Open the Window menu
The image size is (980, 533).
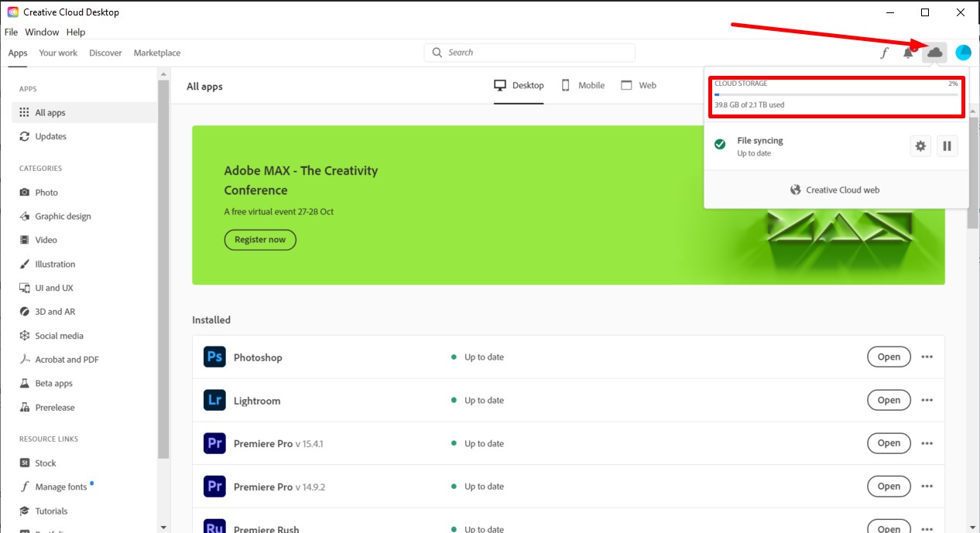[42, 32]
